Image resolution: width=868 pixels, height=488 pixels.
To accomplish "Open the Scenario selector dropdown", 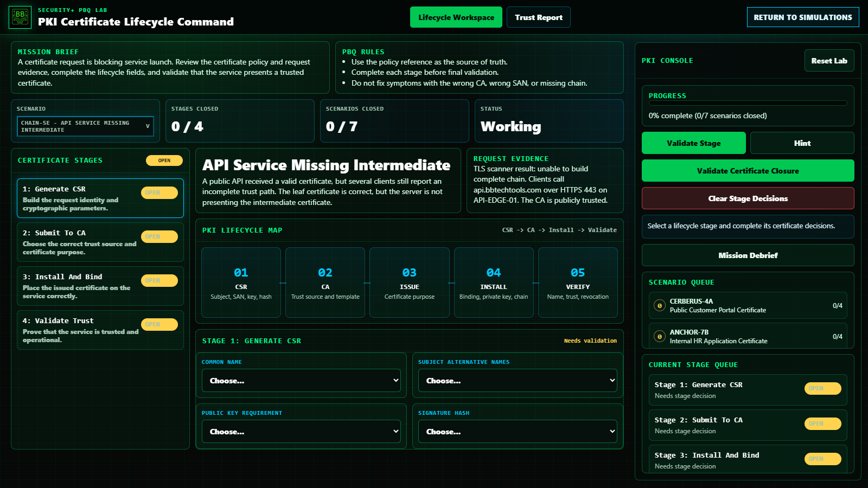I will click(x=85, y=126).
